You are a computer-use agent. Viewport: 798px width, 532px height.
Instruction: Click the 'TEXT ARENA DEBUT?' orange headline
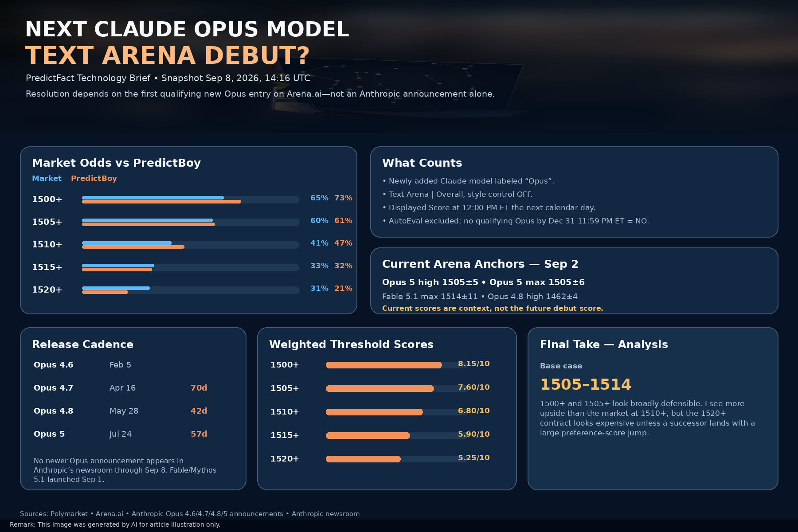tap(167, 55)
